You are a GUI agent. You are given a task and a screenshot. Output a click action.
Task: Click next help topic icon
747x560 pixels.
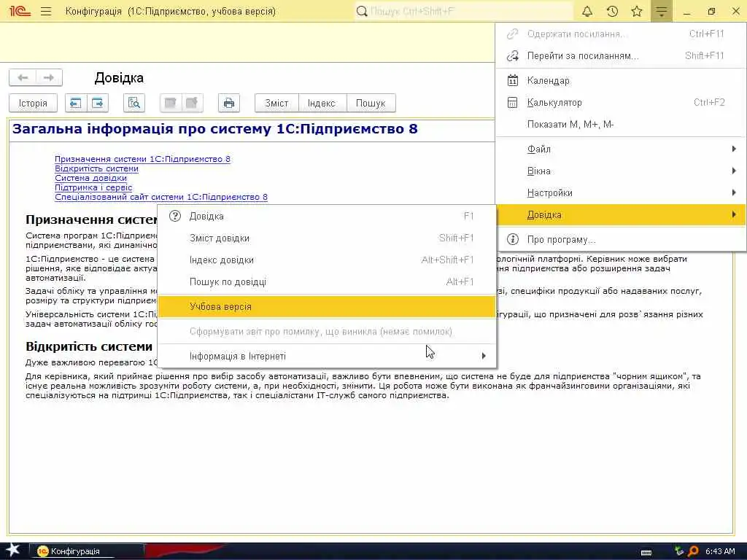[x=98, y=103]
